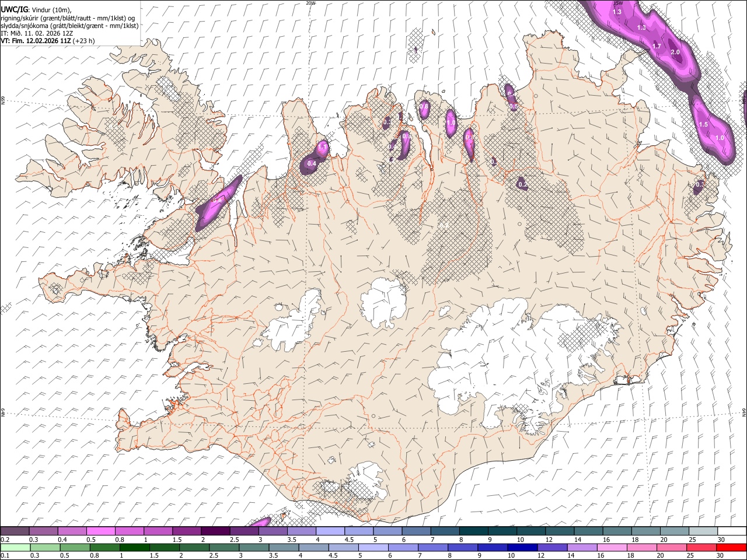This screenshot has width=747, height=560.
Task: Pick the 7 blue swatch in lower rain legend
Action: (433, 547)
